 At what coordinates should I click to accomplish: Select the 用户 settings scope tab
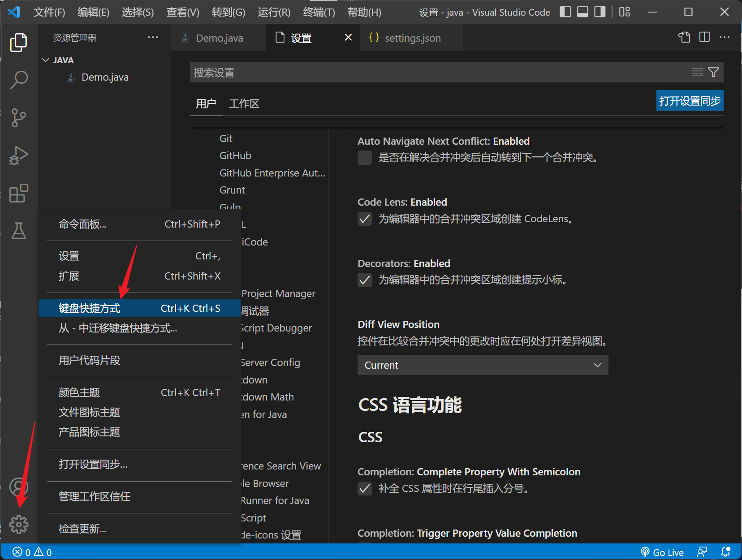[x=206, y=103]
